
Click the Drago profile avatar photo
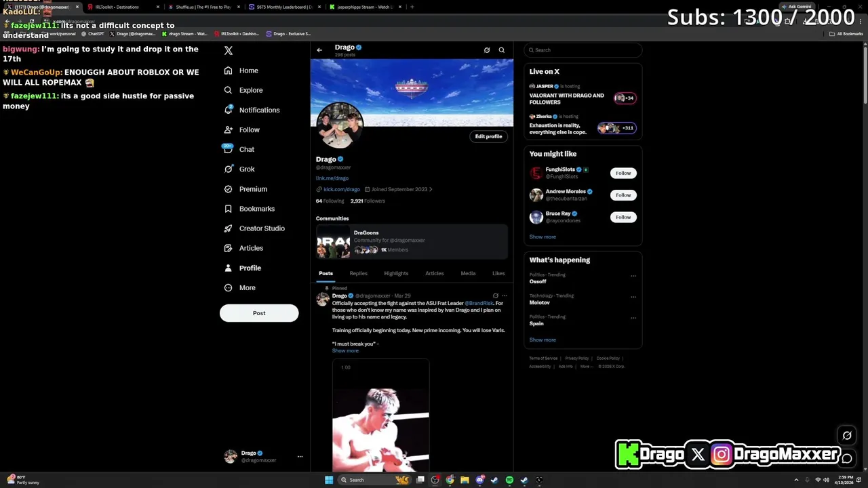(340, 126)
